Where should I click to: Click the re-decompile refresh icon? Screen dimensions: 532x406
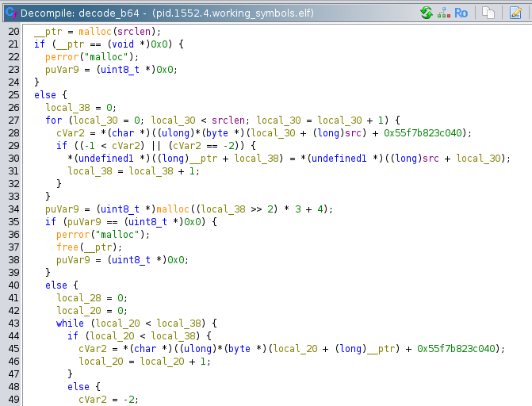[426, 13]
